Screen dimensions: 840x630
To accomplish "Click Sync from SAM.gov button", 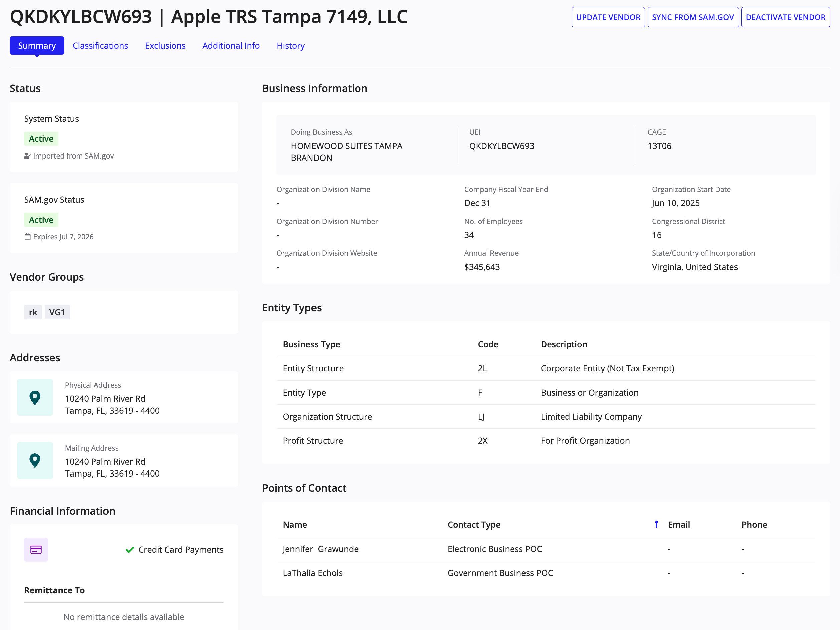I will pos(693,17).
